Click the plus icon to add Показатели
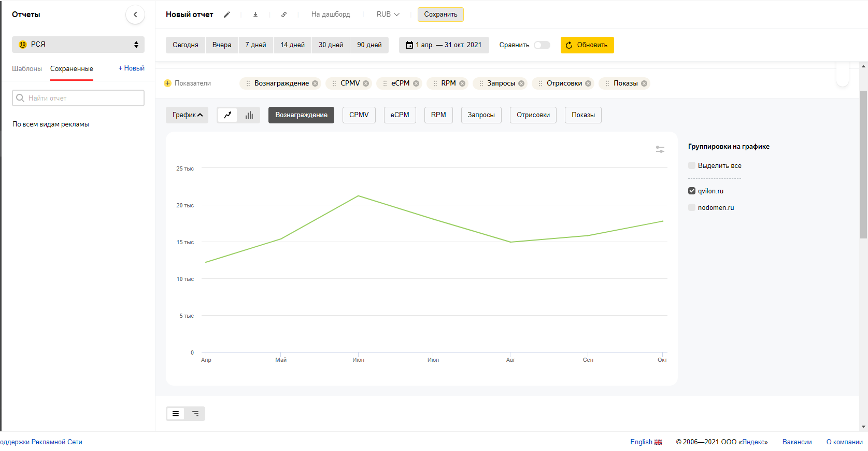 167,83
